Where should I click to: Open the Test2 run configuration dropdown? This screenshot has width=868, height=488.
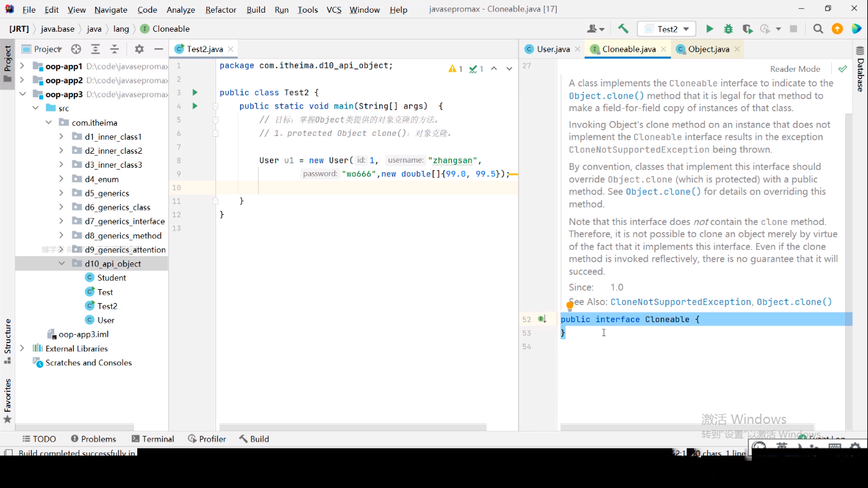click(667, 29)
